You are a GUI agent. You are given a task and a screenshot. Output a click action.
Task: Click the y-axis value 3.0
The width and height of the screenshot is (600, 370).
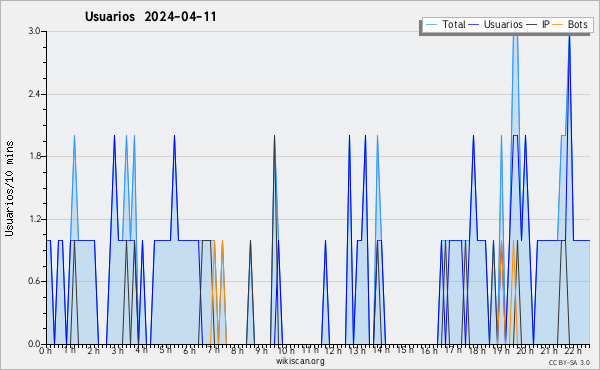coord(34,31)
